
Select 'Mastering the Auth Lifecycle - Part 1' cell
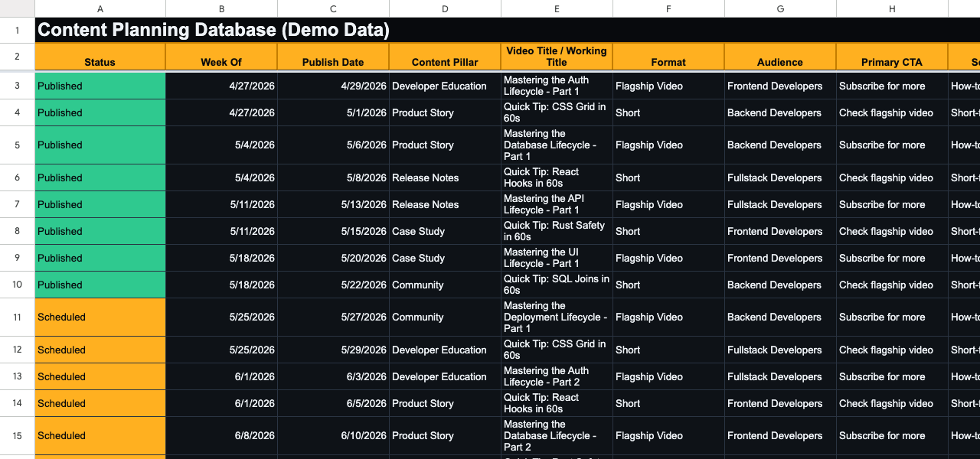557,86
